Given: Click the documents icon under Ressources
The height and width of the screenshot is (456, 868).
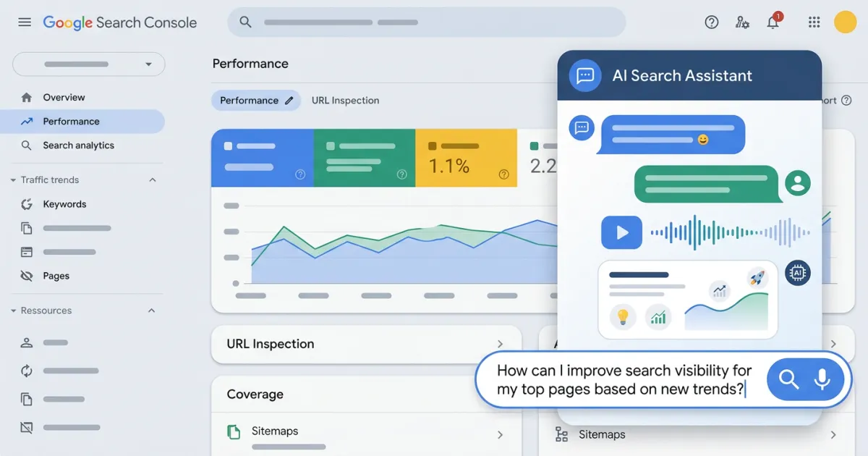Looking at the screenshot, I should (x=27, y=399).
